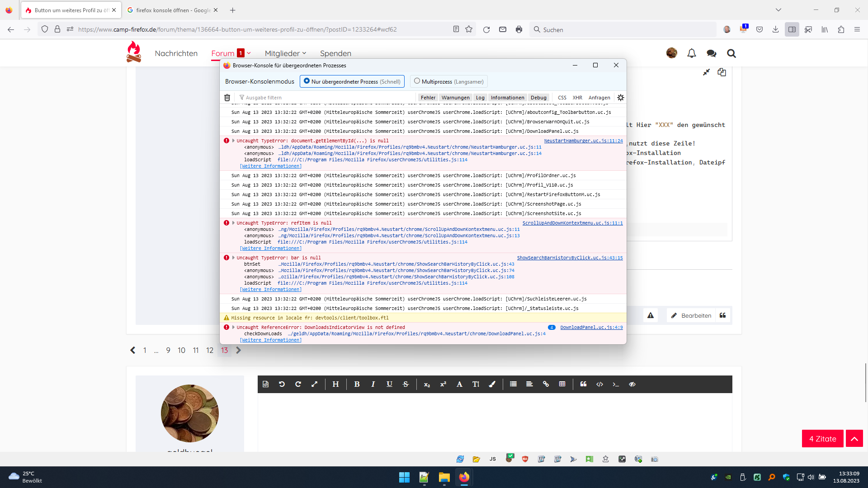Open NeustartHamburger.uc.js:11:24 source link
Viewport: 868px width, 488px height.
pyautogui.click(x=583, y=141)
